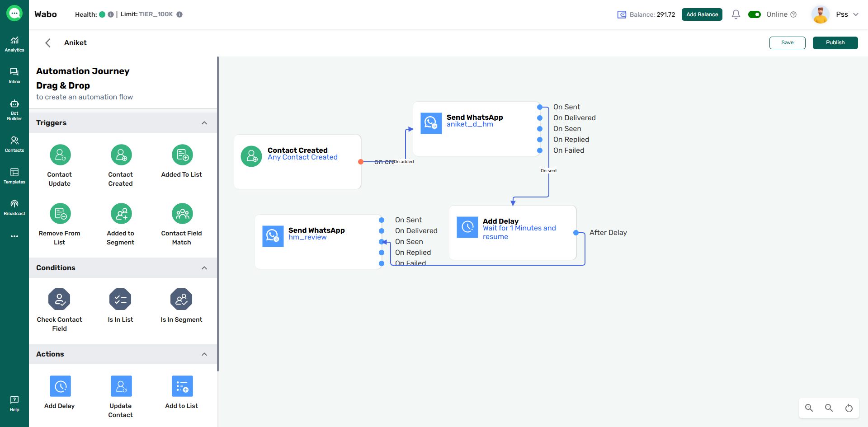Click the Remove From List trigger icon
The image size is (868, 427).
[x=60, y=214]
